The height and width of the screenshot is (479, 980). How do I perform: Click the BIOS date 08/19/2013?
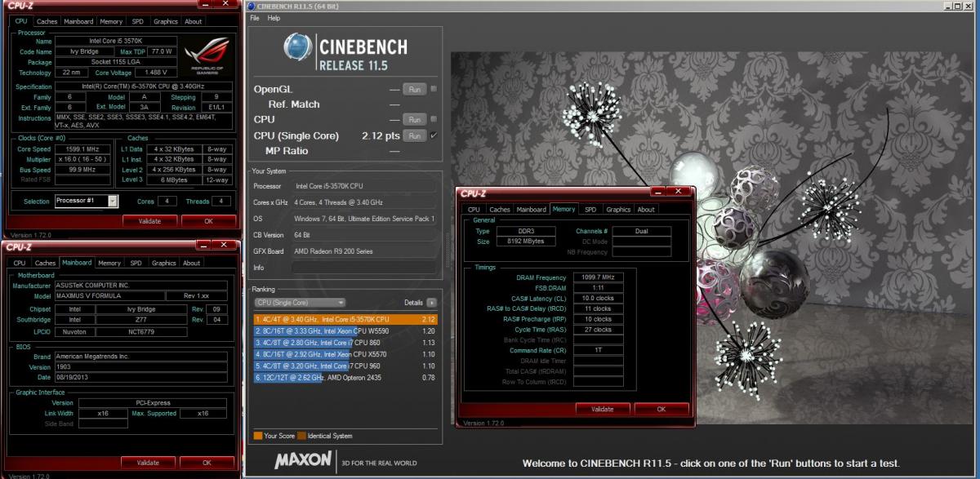coord(140,377)
